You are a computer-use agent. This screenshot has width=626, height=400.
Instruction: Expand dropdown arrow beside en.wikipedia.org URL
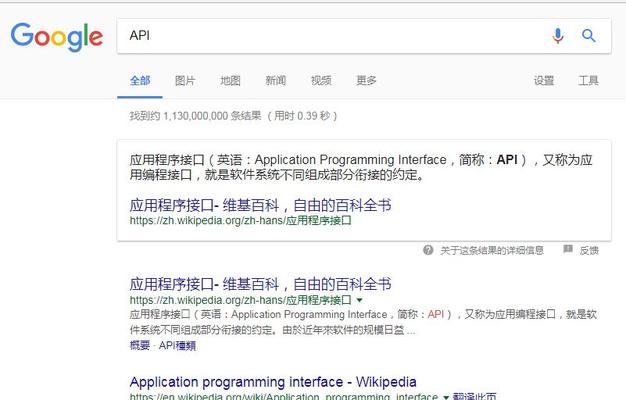point(446,397)
